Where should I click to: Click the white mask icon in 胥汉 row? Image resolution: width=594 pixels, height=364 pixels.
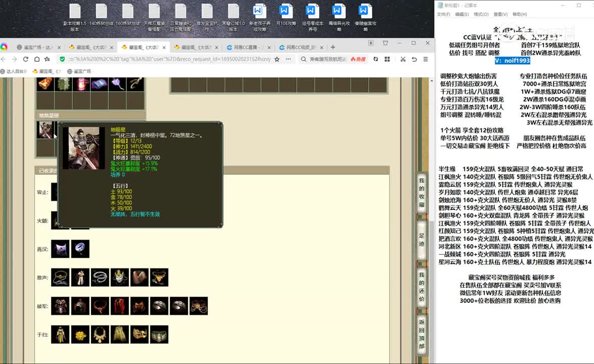(x=60, y=249)
